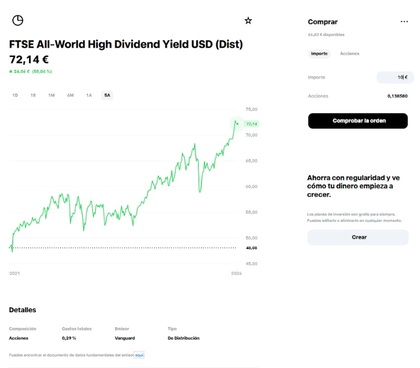Click the Crear savings plan button
This screenshot has width=420, height=368.
coord(358,237)
